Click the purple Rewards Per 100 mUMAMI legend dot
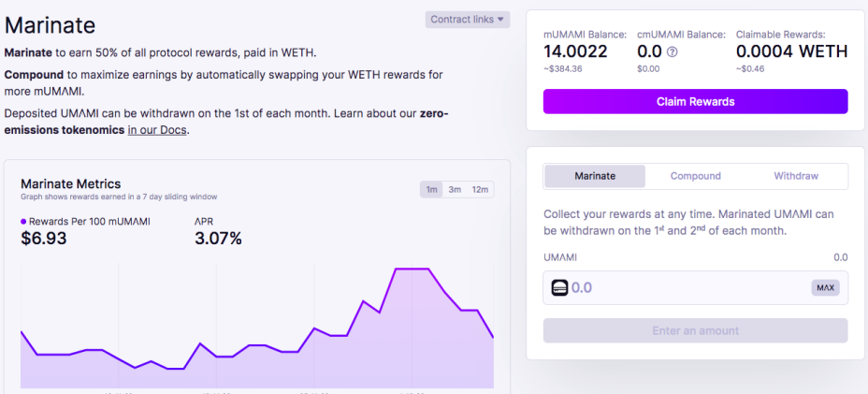868x394 pixels. click(23, 222)
